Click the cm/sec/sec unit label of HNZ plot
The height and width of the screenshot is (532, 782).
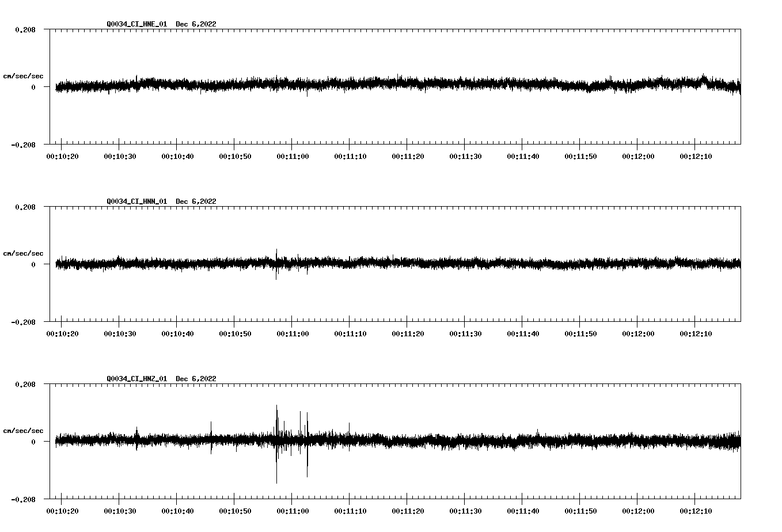click(x=23, y=431)
